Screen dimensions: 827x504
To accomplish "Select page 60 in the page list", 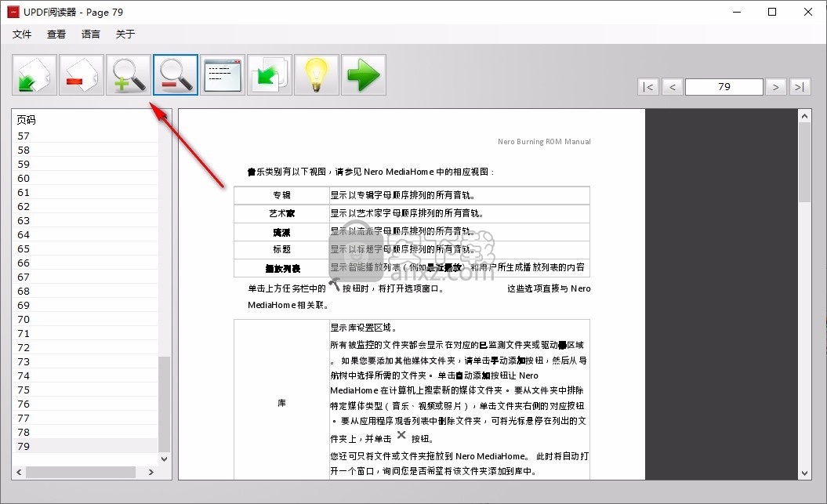I will pyautogui.click(x=85, y=178).
